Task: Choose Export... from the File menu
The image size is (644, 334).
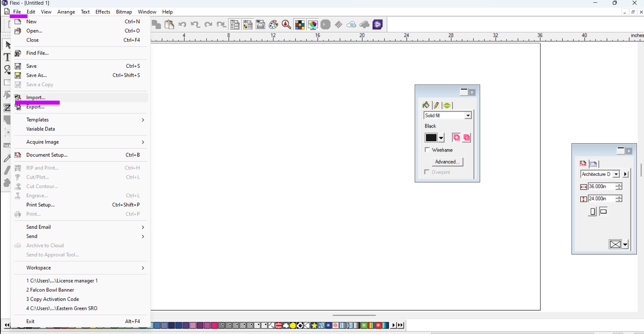Action: tap(80, 107)
